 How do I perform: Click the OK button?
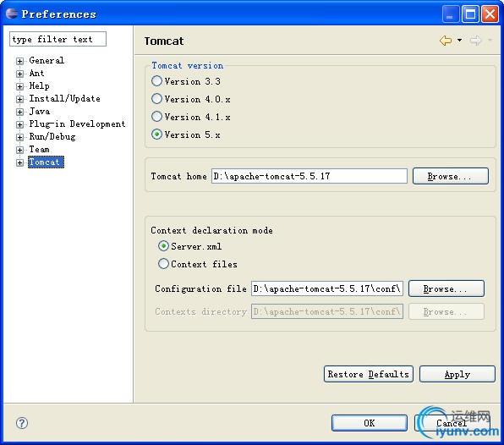click(370, 423)
